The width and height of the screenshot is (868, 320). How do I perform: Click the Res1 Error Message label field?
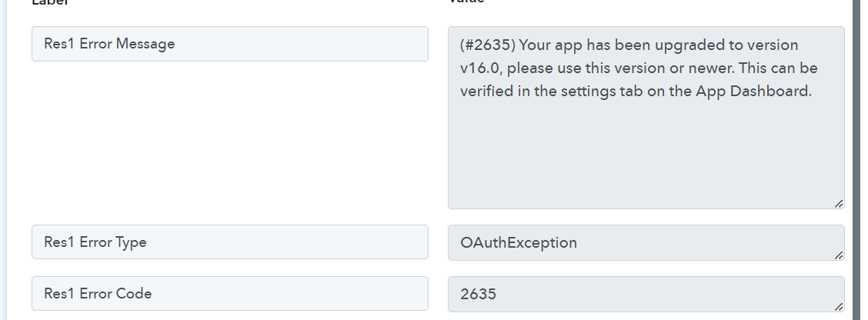229,44
